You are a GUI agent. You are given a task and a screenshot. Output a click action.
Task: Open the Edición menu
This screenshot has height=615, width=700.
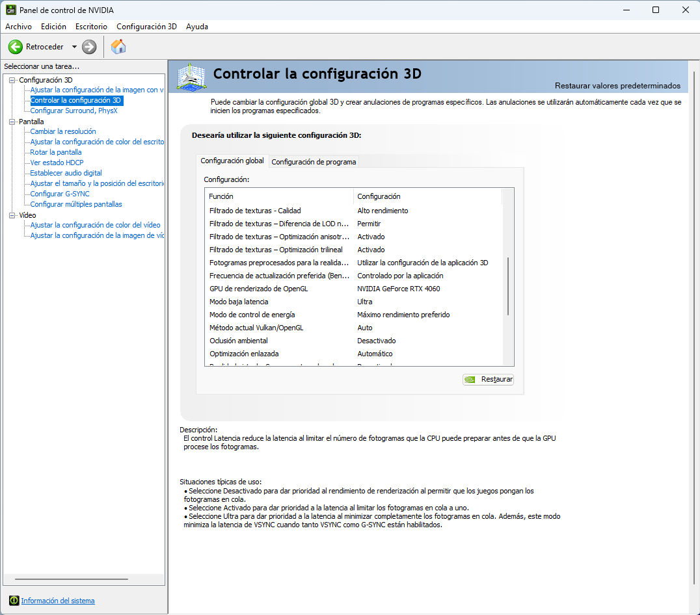53,26
